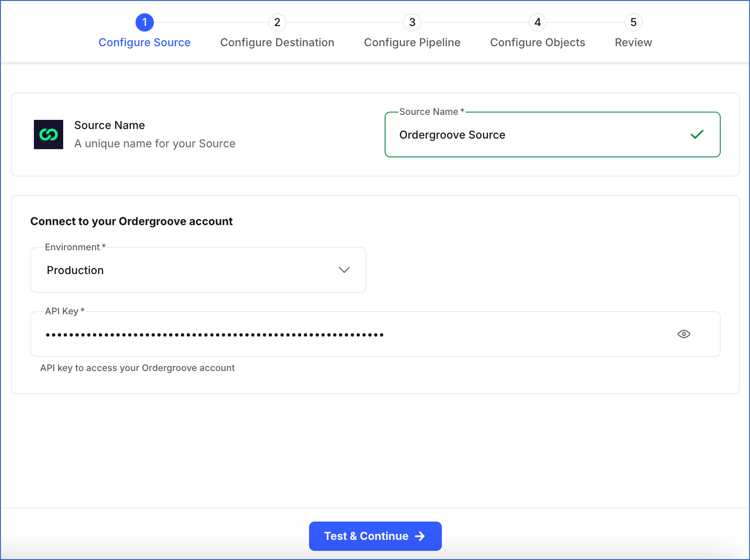Click the Ordergroove source logo icon

[48, 135]
